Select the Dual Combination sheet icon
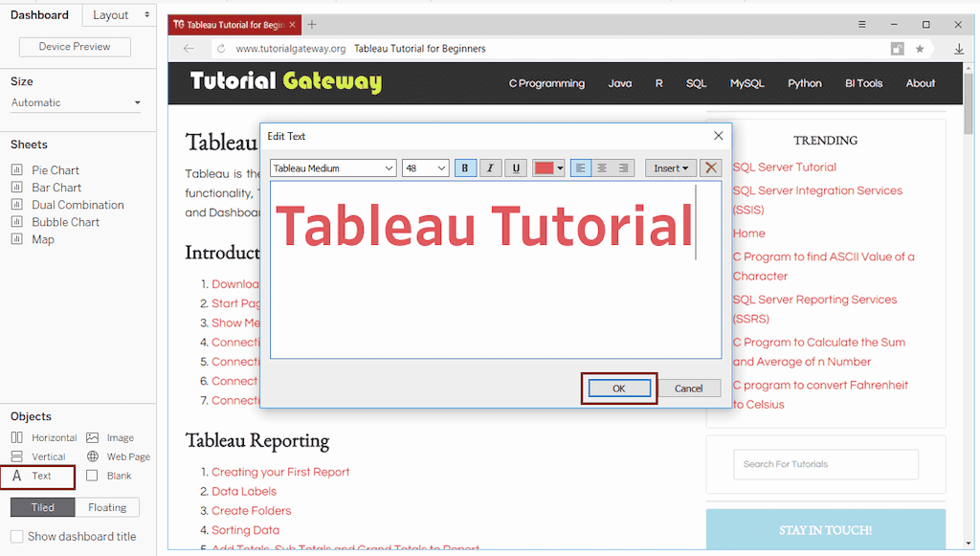Image resolution: width=980 pixels, height=556 pixels. (17, 204)
